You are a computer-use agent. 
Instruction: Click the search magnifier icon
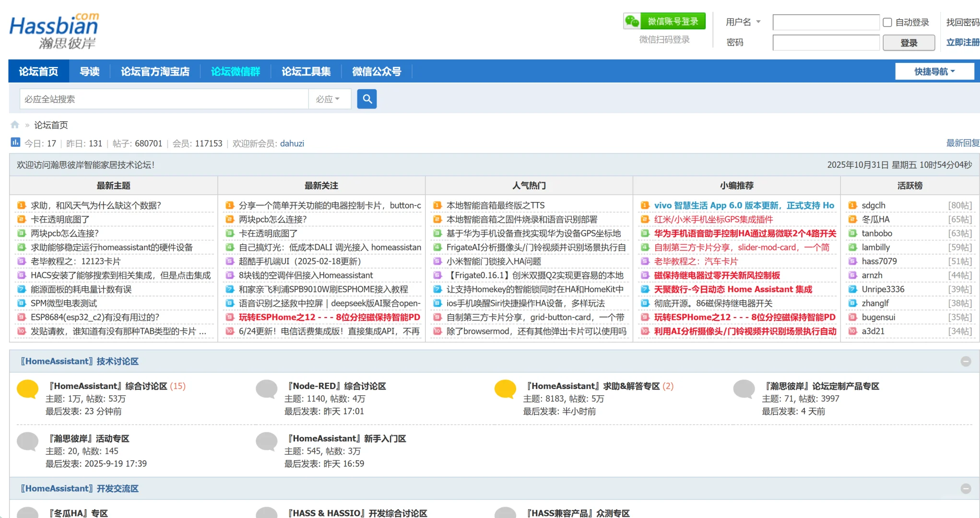(367, 99)
